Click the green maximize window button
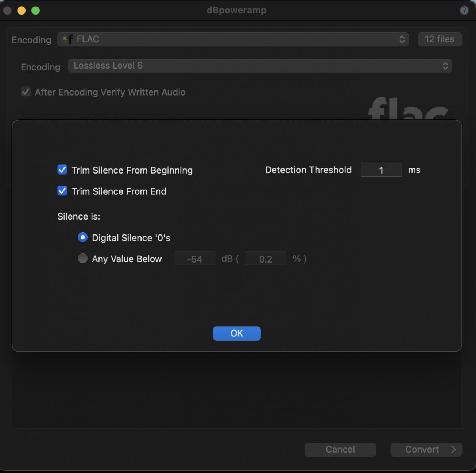Image resolution: width=476 pixels, height=473 pixels. [x=35, y=11]
